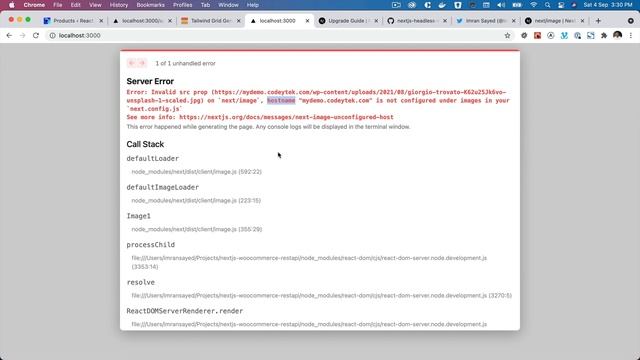Open the History menu

tap(119, 5)
